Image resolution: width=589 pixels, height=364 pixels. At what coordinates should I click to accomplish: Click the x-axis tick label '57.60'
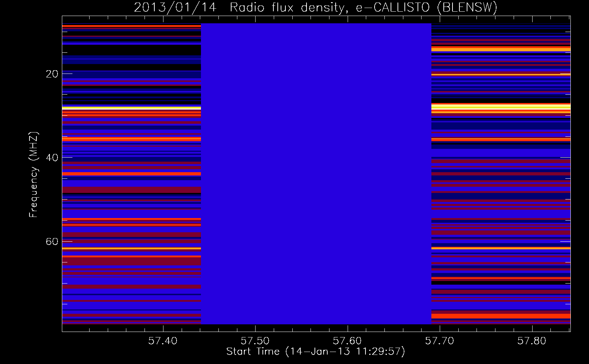click(x=347, y=341)
